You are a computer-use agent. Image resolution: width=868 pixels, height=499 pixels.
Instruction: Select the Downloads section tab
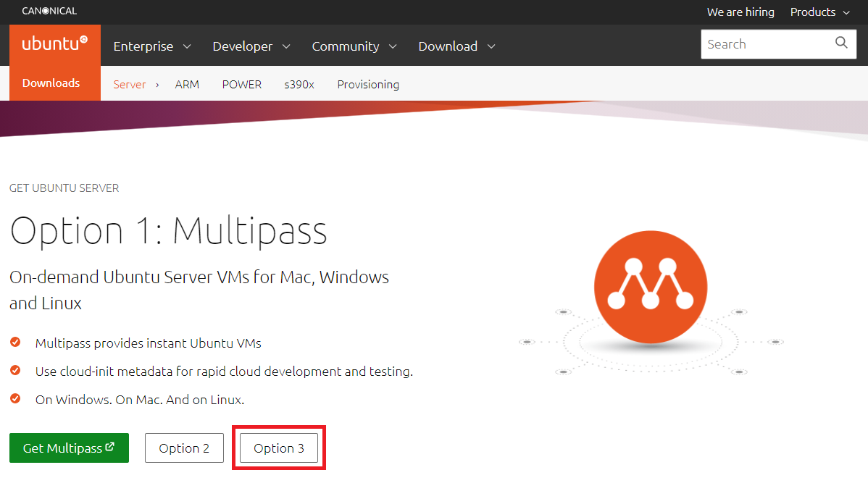tap(51, 83)
